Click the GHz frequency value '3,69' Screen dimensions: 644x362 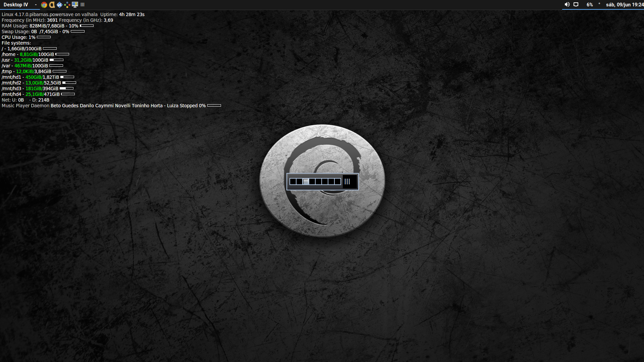(108, 20)
